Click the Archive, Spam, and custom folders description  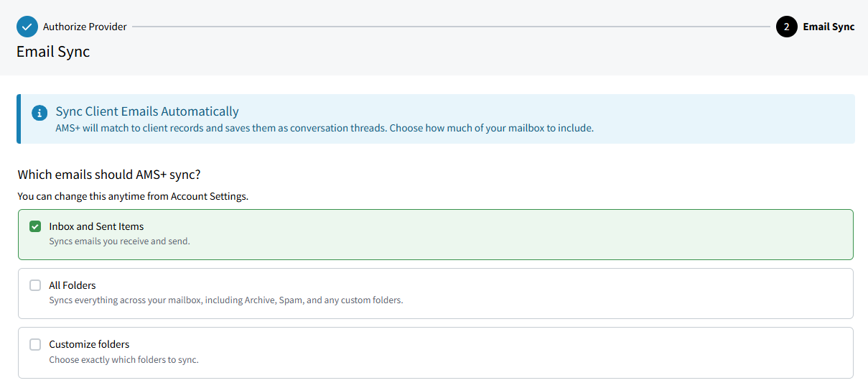[x=226, y=300]
